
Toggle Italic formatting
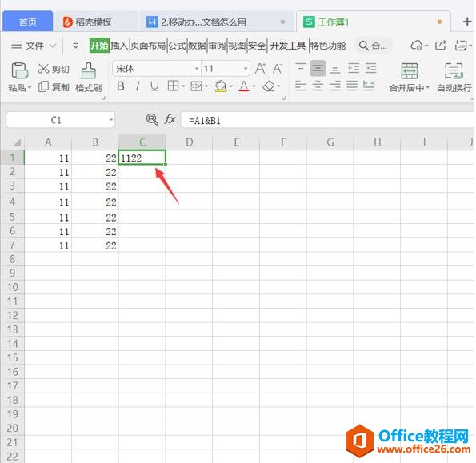click(138, 86)
